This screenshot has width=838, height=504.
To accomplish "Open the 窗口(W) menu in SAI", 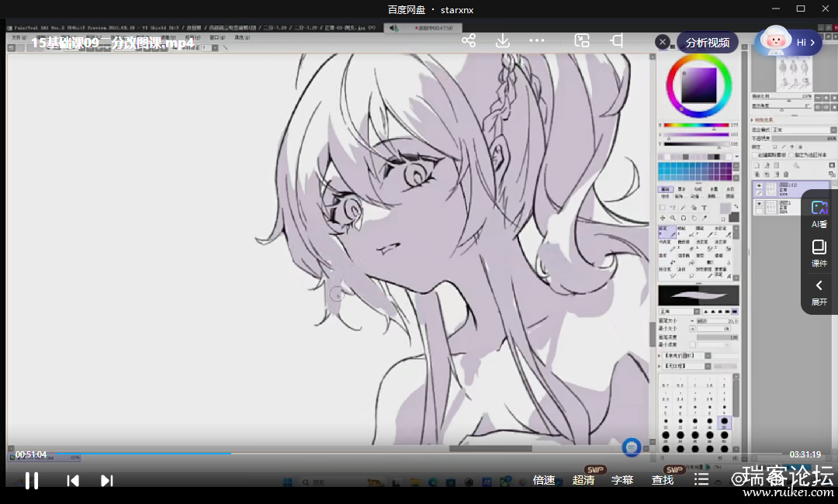I will (x=217, y=37).
